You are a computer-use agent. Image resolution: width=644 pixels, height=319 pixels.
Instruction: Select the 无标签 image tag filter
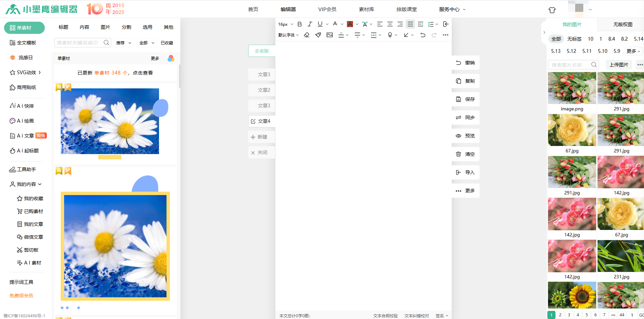coord(574,39)
